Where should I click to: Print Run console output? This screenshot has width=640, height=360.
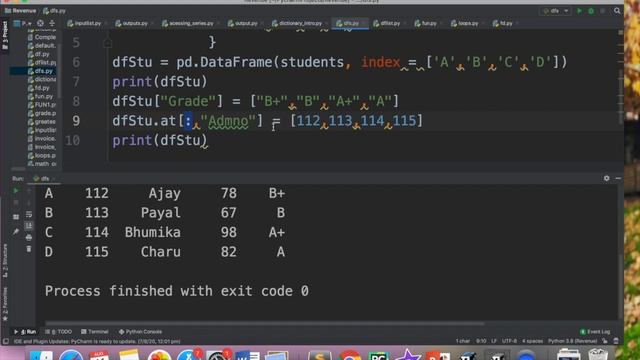(29, 237)
